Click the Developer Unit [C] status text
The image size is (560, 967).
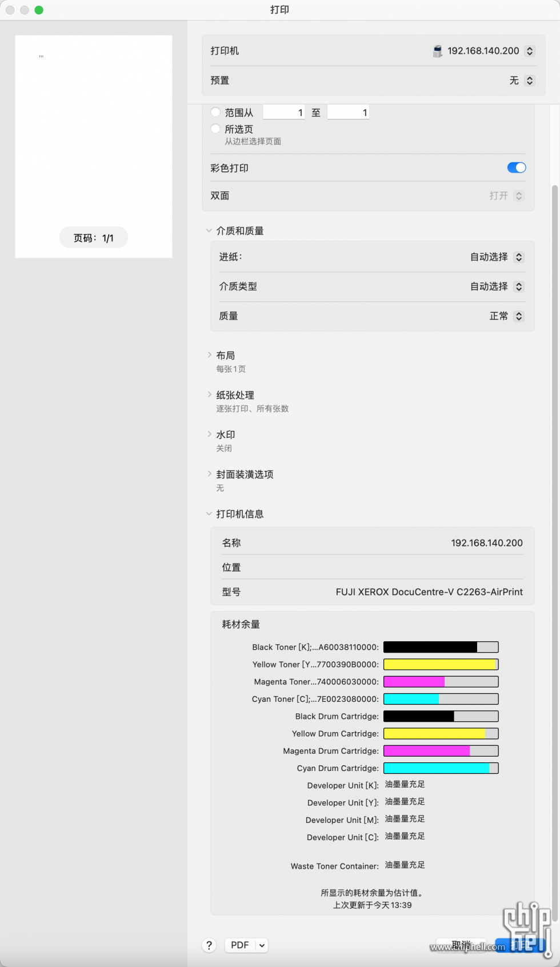pyautogui.click(x=405, y=836)
